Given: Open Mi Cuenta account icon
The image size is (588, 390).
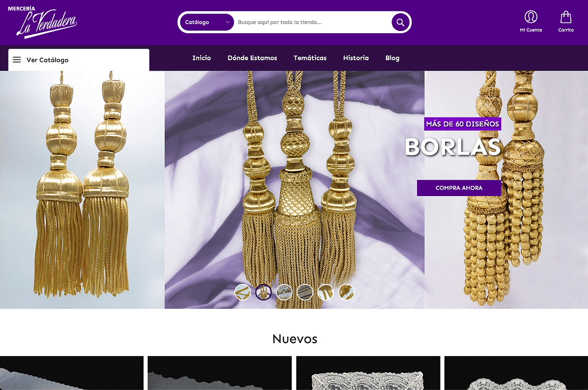Looking at the screenshot, I should pos(531,17).
